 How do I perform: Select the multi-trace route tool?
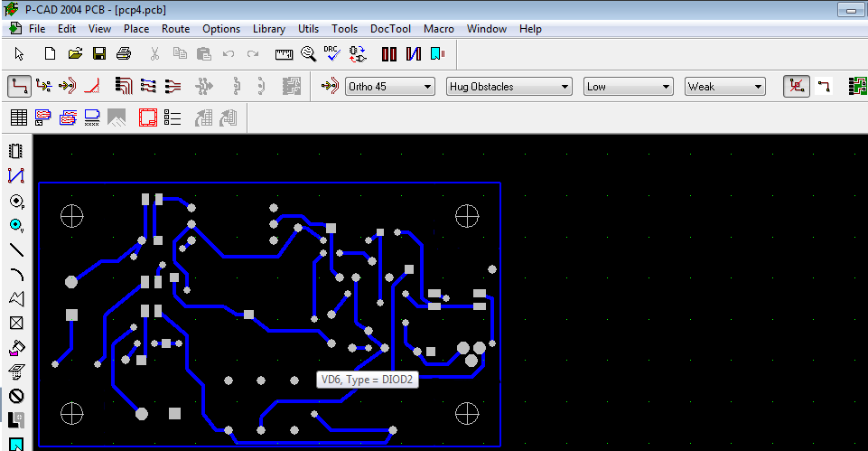pyautogui.click(x=148, y=87)
